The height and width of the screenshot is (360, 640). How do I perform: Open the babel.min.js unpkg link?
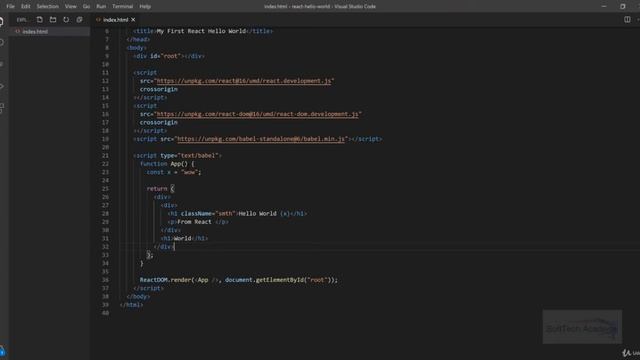point(261,139)
